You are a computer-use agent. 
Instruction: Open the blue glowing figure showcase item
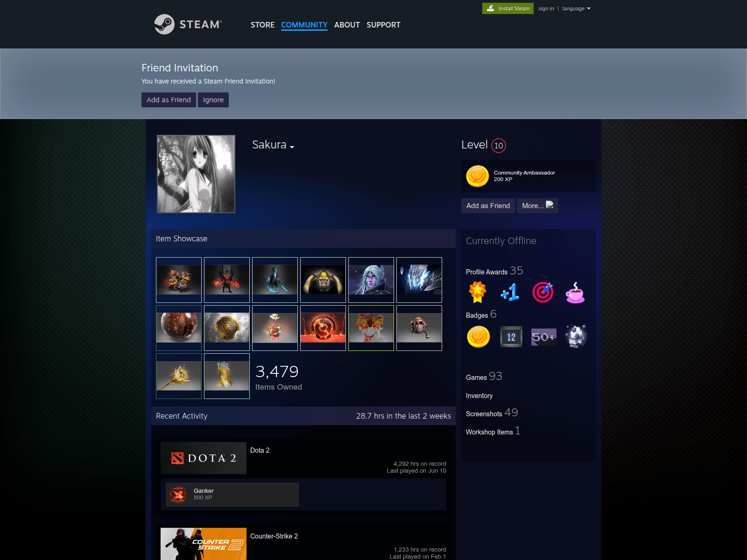[275, 280]
